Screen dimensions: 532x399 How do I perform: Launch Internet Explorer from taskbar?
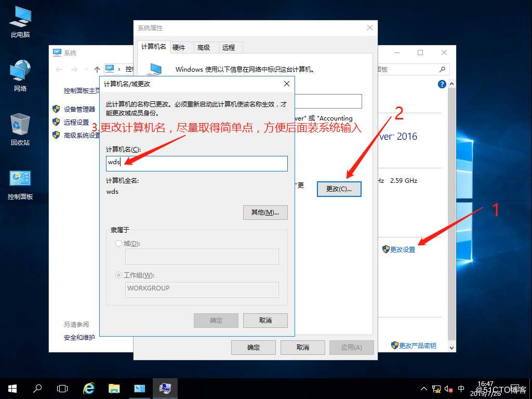click(89, 389)
